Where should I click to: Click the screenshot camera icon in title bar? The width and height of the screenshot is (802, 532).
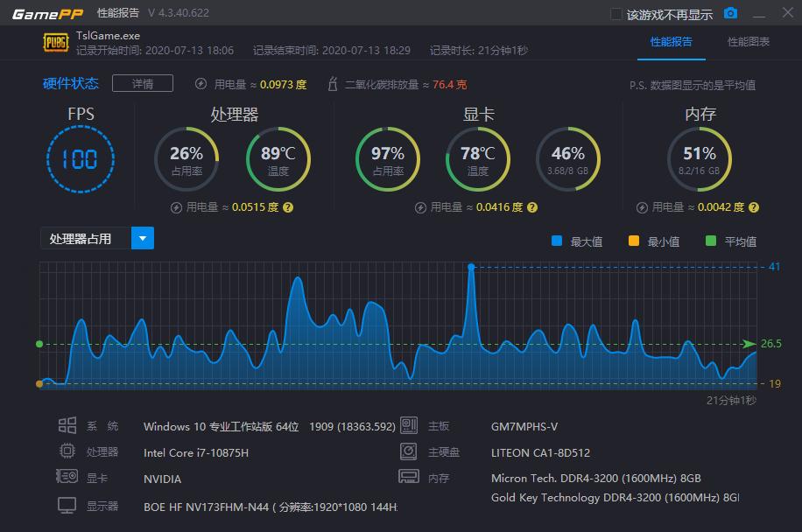(731, 13)
